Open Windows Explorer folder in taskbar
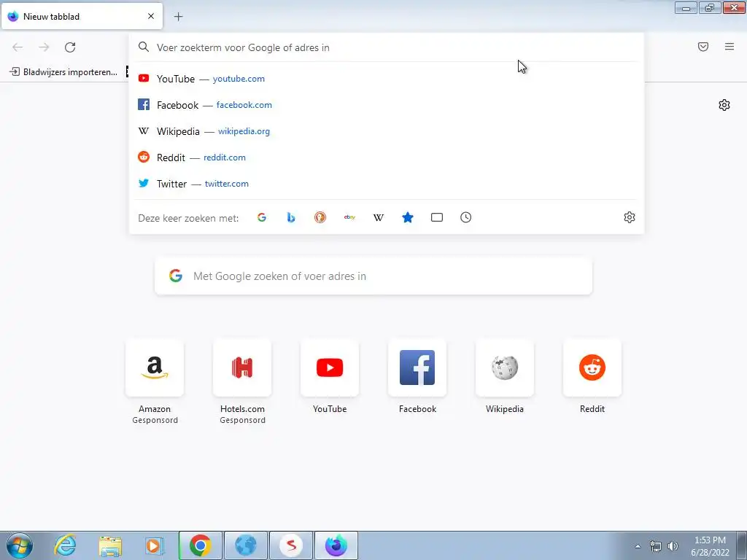The height and width of the screenshot is (560, 747). point(110,545)
